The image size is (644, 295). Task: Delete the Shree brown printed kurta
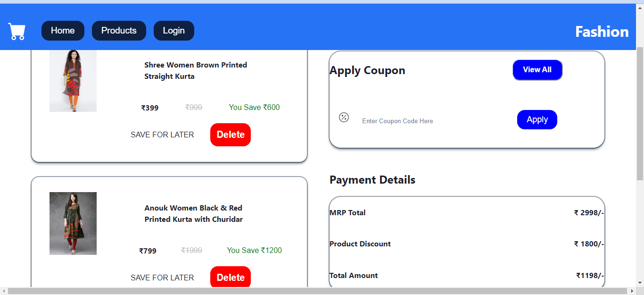tap(230, 135)
